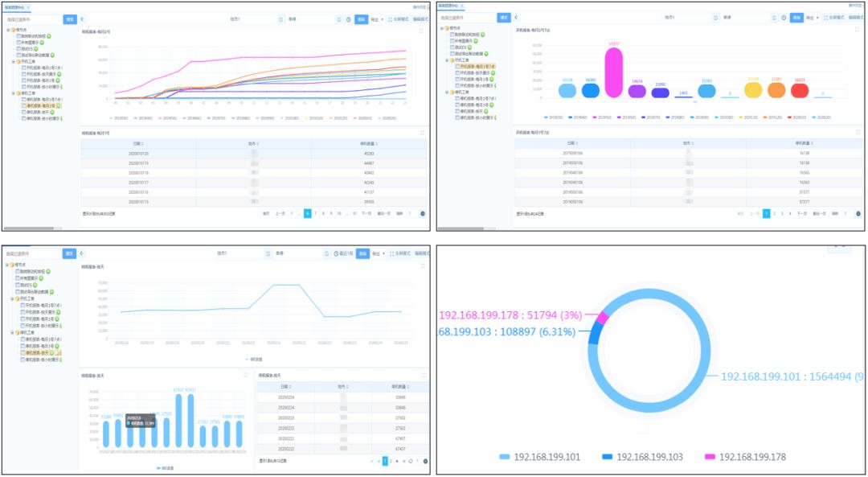
Task: Click the expand icon on the blue bar chart panel
Action: coord(246,375)
